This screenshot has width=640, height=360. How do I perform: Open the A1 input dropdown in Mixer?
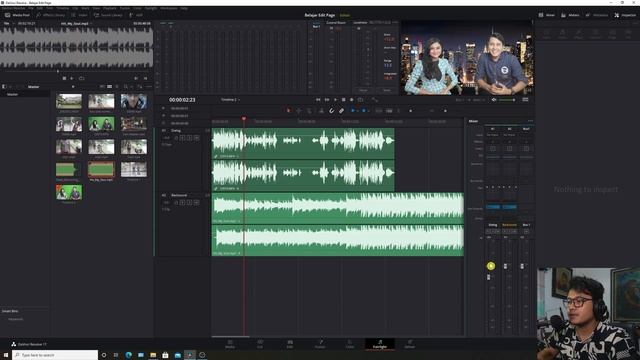coord(493,135)
